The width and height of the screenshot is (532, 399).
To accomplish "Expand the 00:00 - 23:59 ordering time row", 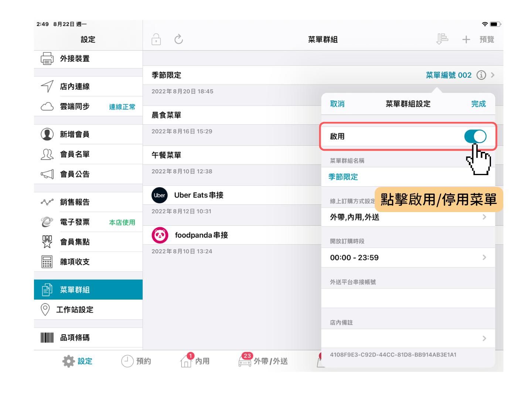I will (408, 258).
